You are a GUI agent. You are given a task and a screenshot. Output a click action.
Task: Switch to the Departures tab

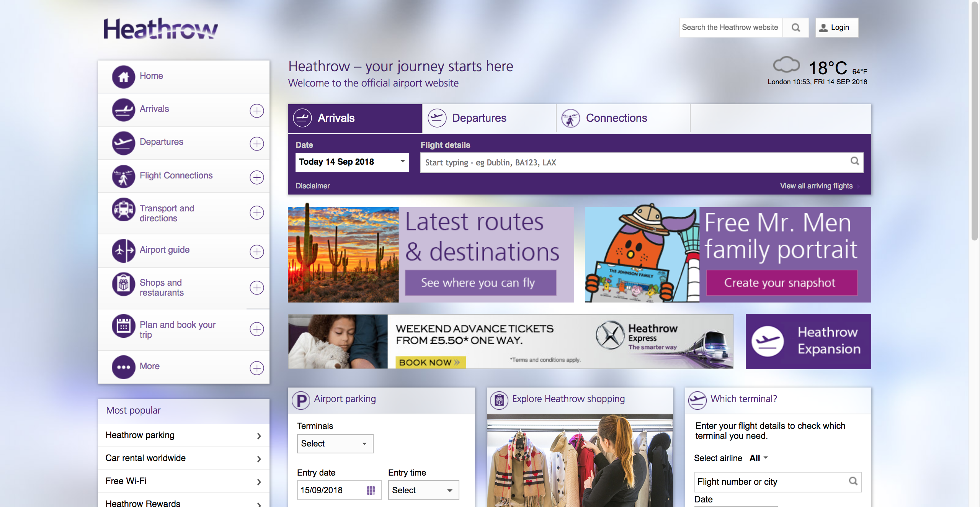pos(489,118)
